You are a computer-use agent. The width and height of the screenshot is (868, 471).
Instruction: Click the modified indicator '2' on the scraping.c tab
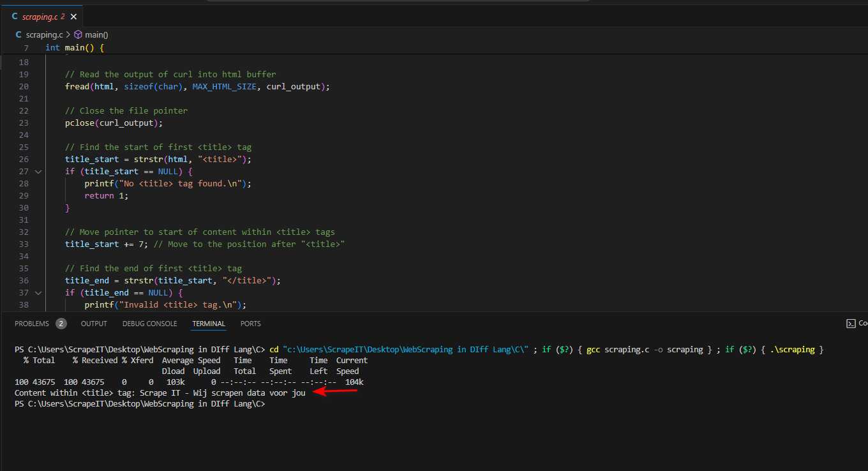click(64, 16)
